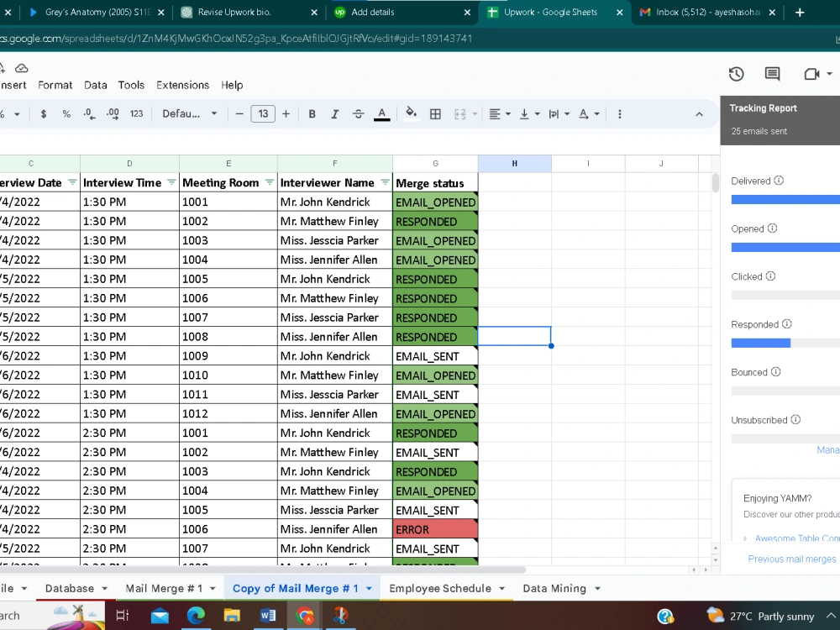Select the Italic formatting icon

coord(334,113)
